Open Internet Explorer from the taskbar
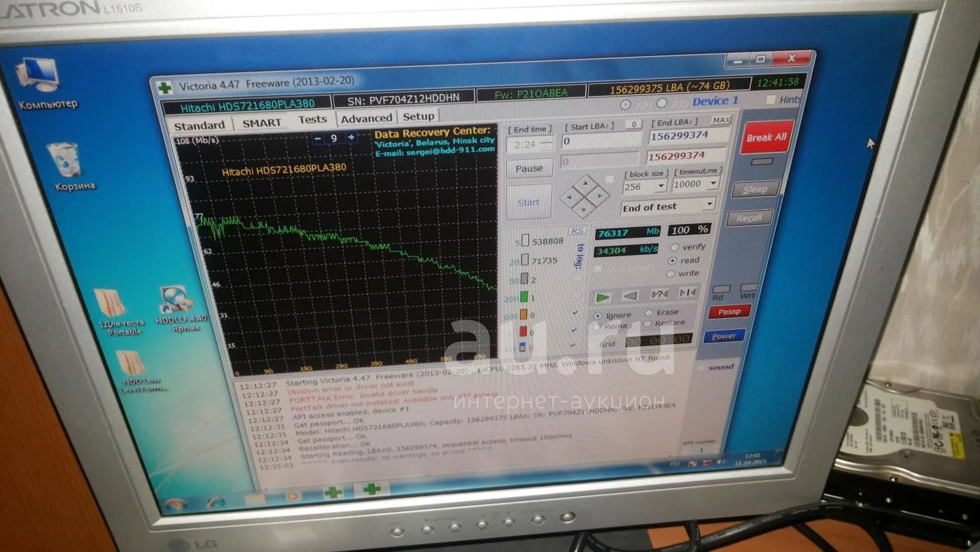Viewport: 980px width, 552px height. point(216,502)
